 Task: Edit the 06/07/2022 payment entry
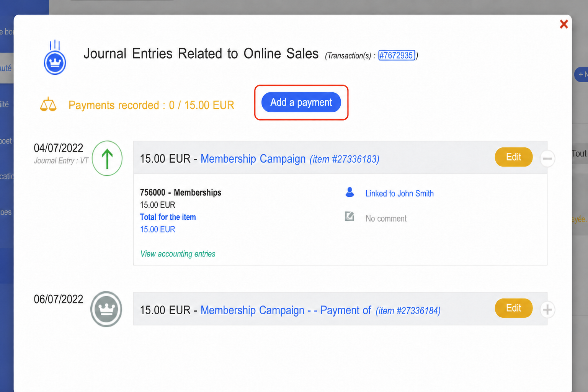pos(514,308)
